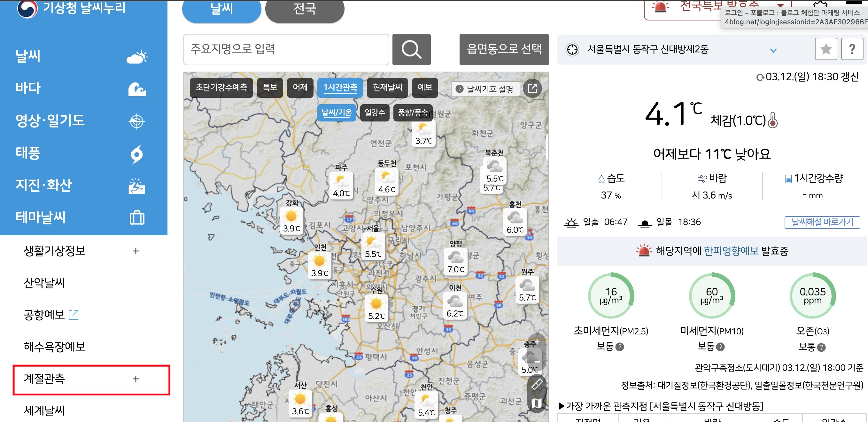Expand the 생활기상정보 menu
The width and height of the screenshot is (868, 422).
(136, 251)
